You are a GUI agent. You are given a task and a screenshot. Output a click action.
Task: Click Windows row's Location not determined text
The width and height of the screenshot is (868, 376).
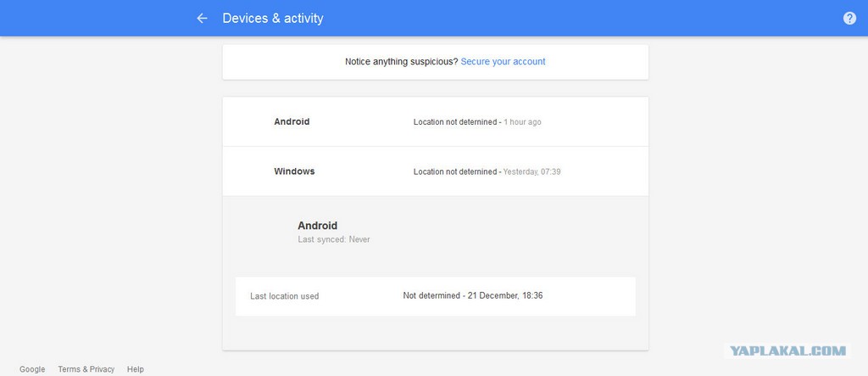pos(454,172)
